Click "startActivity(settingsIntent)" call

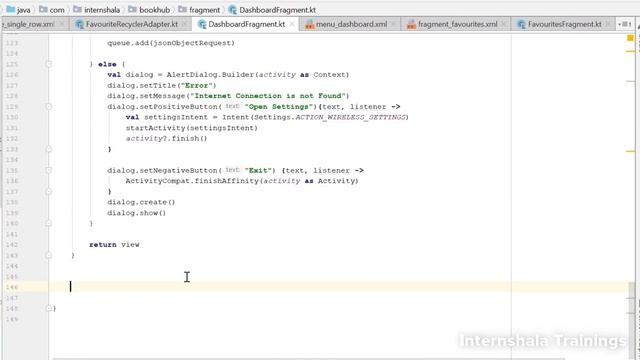tap(191, 128)
